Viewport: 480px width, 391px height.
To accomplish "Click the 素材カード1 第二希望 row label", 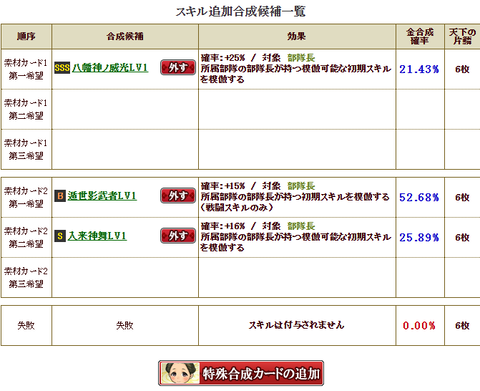I will point(26,109).
